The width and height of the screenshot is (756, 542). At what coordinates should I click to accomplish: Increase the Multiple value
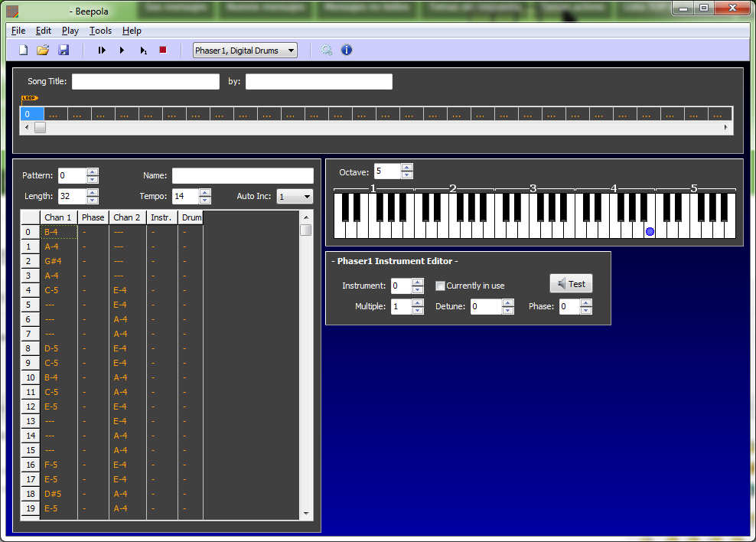[418, 303]
